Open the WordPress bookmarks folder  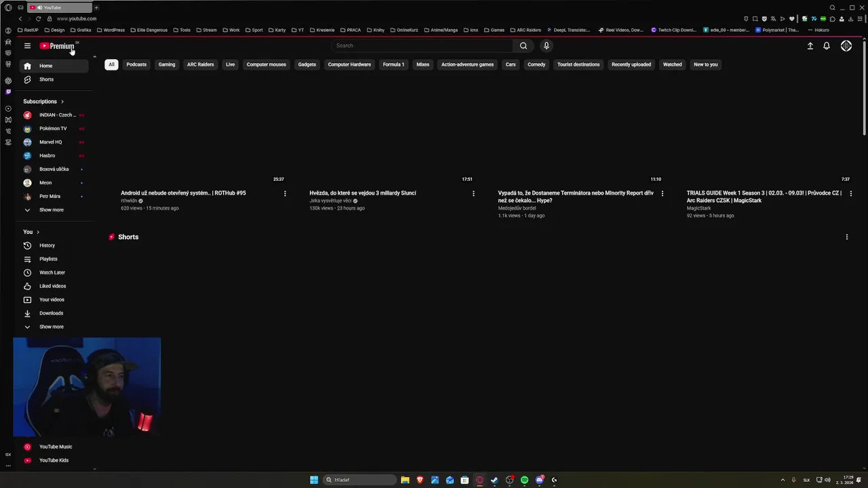[111, 30]
